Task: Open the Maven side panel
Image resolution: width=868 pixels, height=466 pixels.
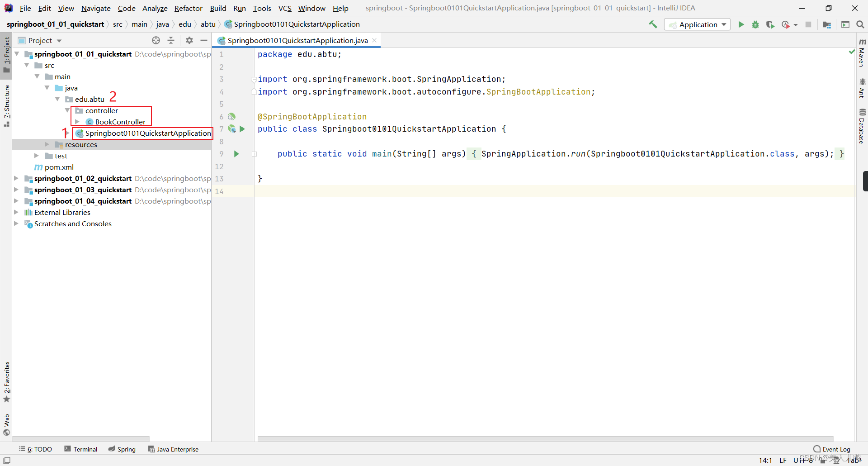Action: (862, 53)
